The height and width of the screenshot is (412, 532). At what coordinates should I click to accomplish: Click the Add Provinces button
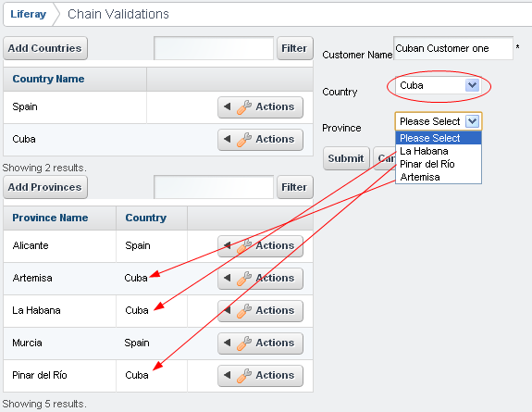point(45,187)
